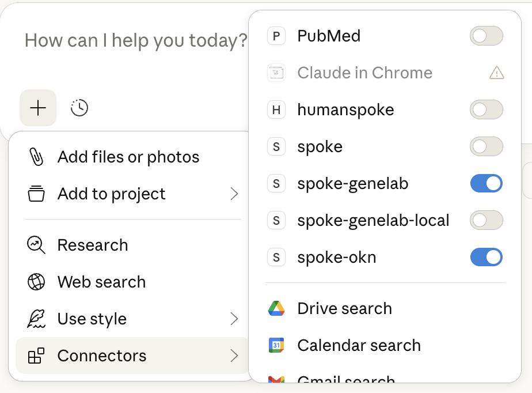Image resolution: width=532 pixels, height=393 pixels.
Task: Open the history clock button
Action: [x=79, y=108]
